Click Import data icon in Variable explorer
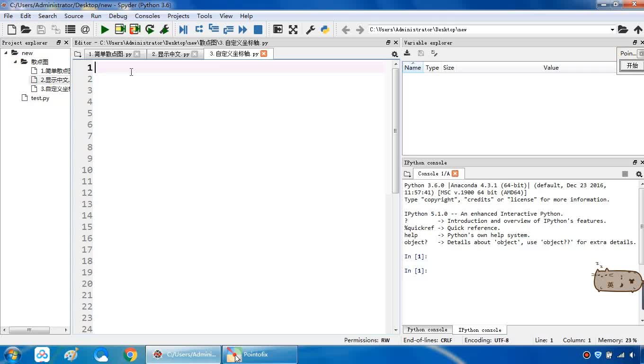This screenshot has height=364, width=644. 407,54
